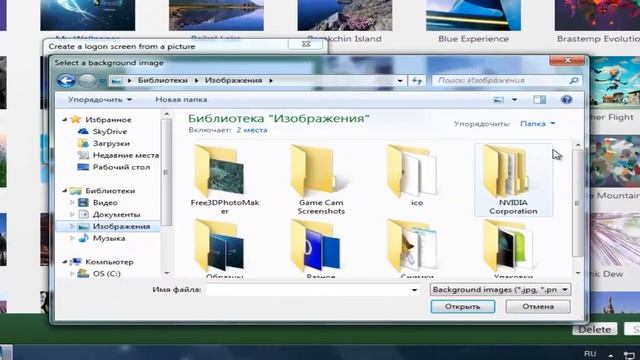Open the Имя файла dropdown arrow
640x360 pixels.
(x=414, y=290)
